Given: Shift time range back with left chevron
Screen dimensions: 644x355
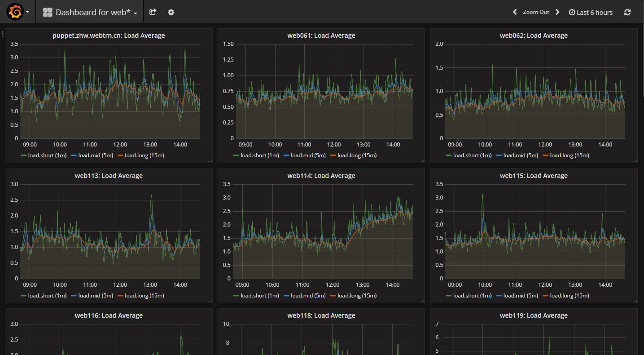Looking at the screenshot, I should point(515,12).
